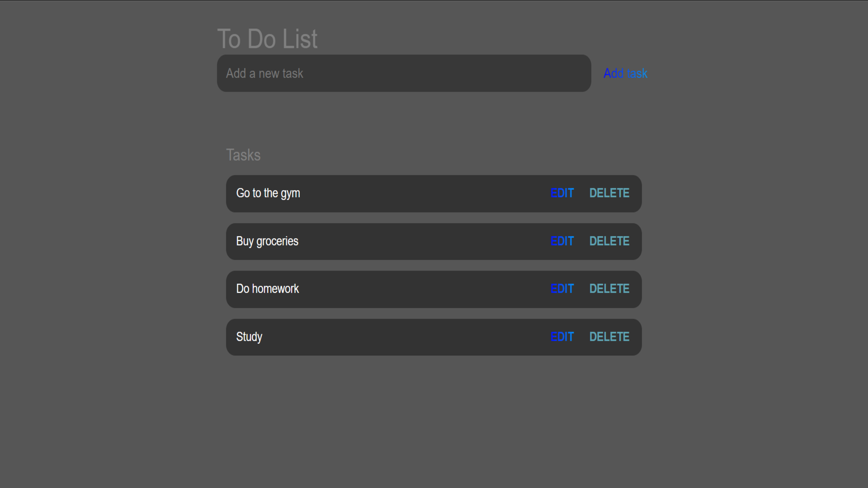Edit the Do homework task
This screenshot has width=868, height=488.
point(562,289)
